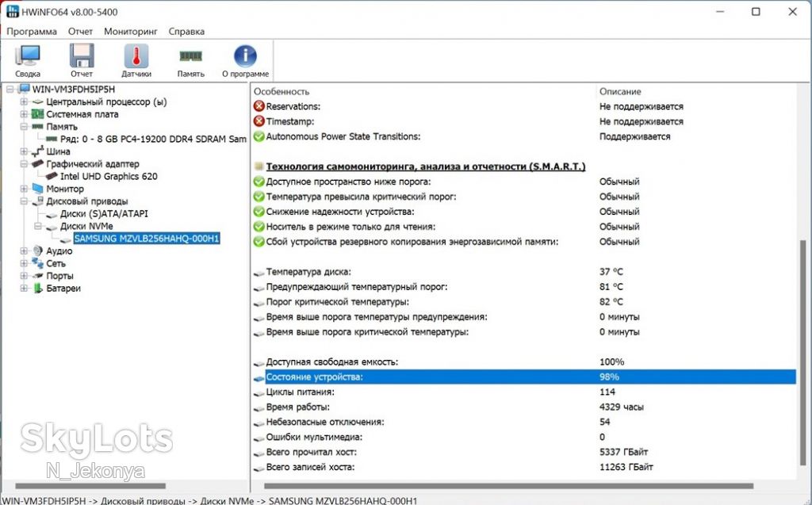Screen dimensions: 812x505
Task: Select the Диски (S)ATA/ATAPI tree item
Action: [104, 213]
